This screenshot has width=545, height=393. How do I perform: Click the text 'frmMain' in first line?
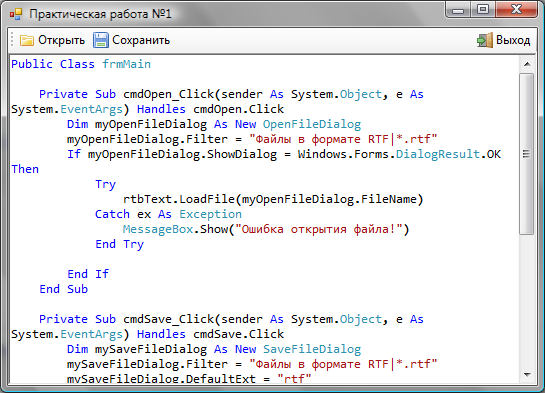[x=127, y=64]
